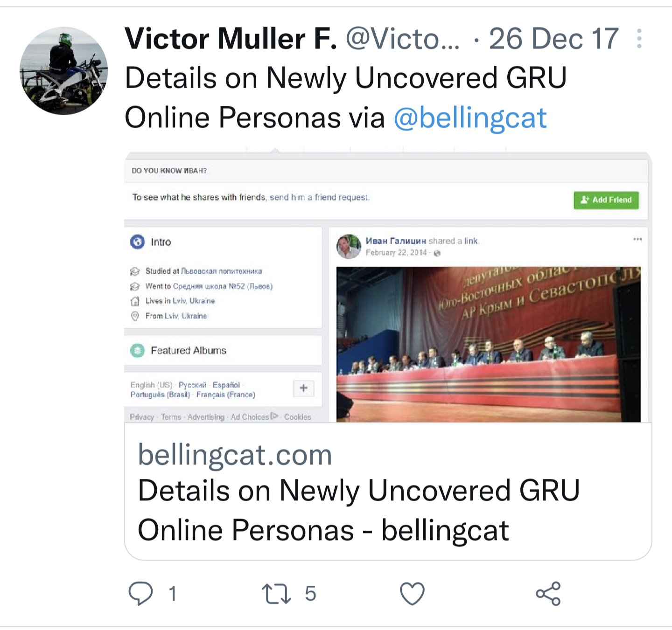Click the bellingcat.com domain text
This screenshot has height=630, width=672.
click(235, 455)
